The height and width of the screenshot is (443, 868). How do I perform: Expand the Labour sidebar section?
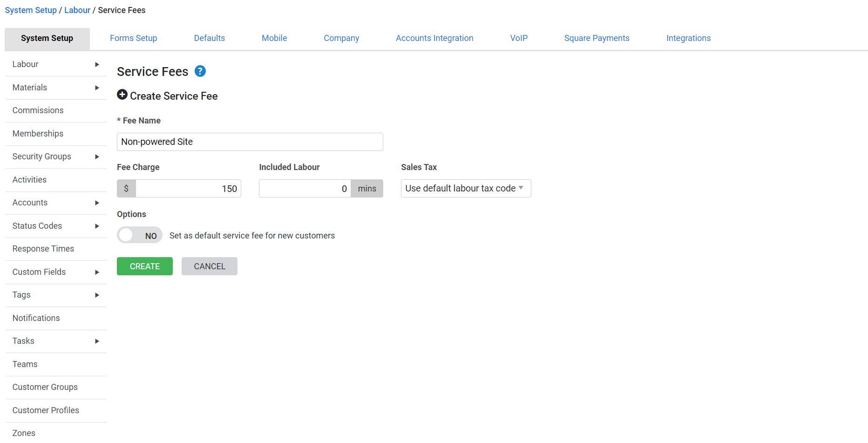[x=97, y=64]
